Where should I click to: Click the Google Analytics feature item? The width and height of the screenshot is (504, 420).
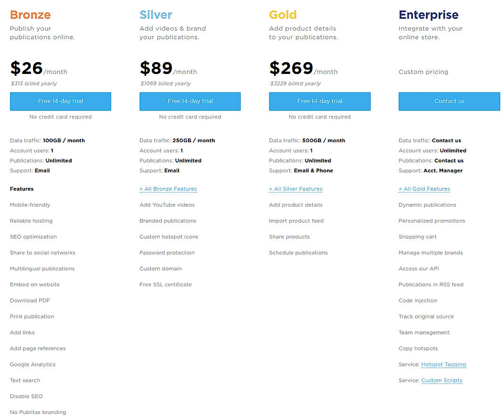pyautogui.click(x=33, y=364)
